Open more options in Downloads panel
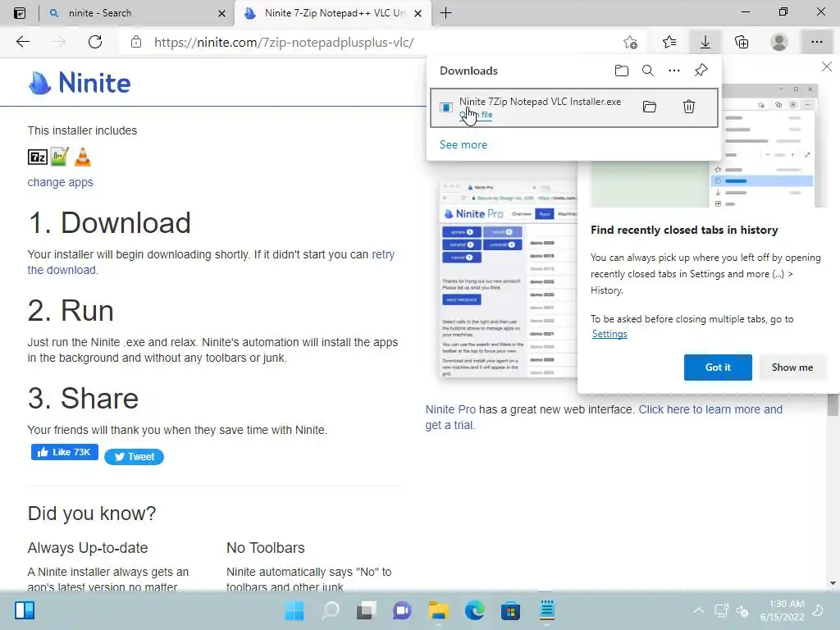Viewport: 840px width, 630px height. (x=674, y=71)
